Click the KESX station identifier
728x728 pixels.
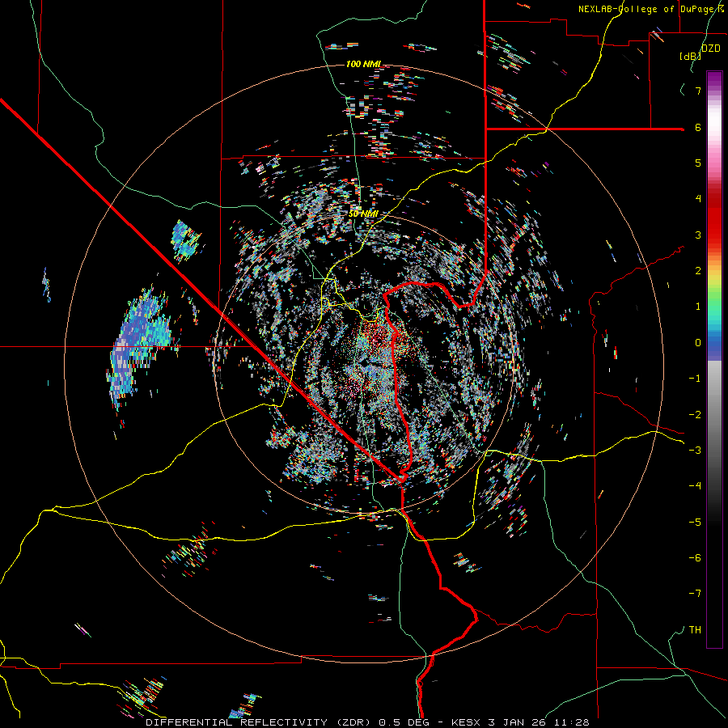[467, 722]
